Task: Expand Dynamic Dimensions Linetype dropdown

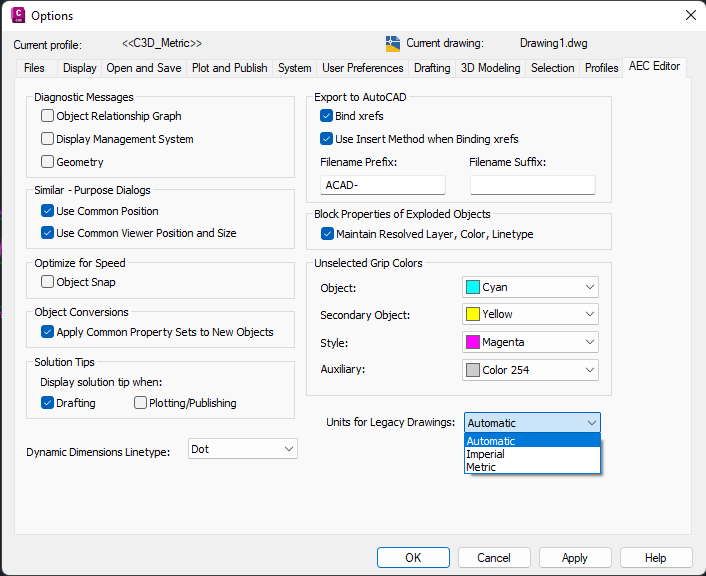Action: 243,449
